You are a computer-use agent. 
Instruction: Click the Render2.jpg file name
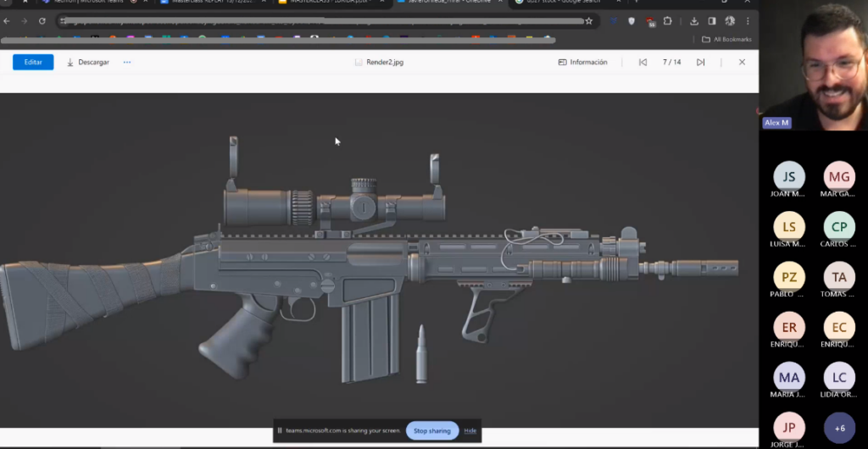385,62
